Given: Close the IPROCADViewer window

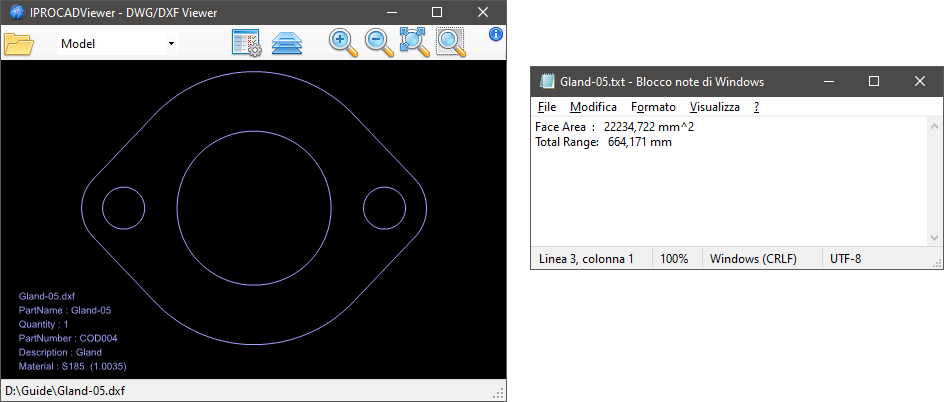Looking at the screenshot, I should point(482,12).
